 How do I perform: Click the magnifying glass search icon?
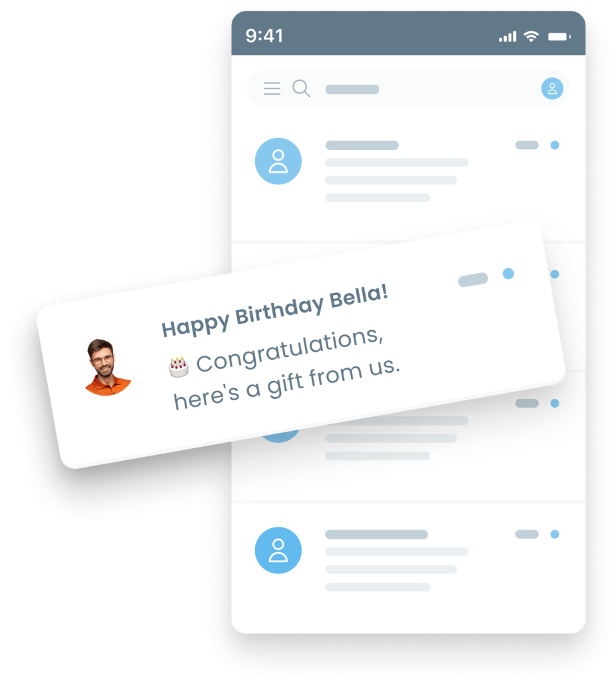point(301,89)
